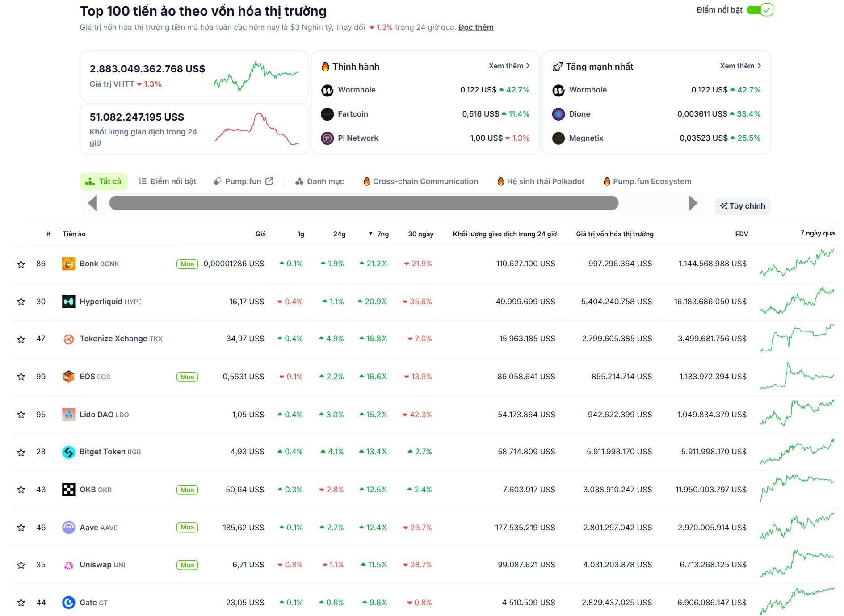Click the left arrow of the horizontal scrollbar
The image size is (844, 616).
pyautogui.click(x=92, y=203)
